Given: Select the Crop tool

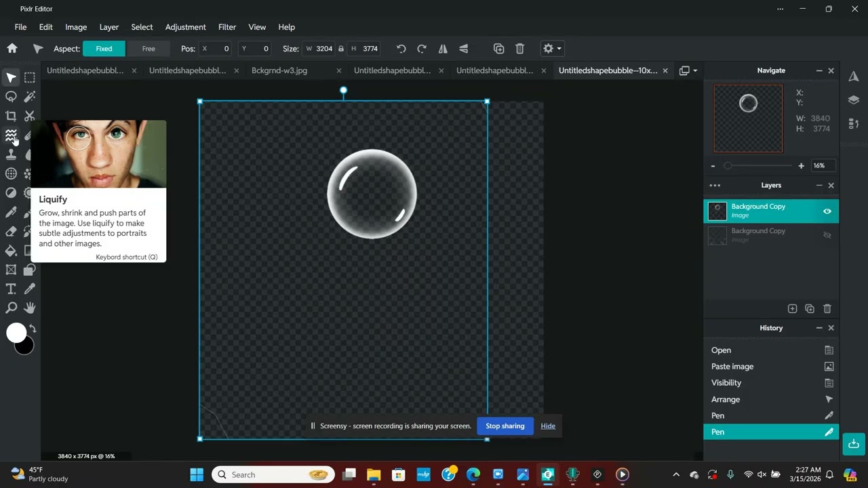Looking at the screenshot, I should [x=11, y=116].
